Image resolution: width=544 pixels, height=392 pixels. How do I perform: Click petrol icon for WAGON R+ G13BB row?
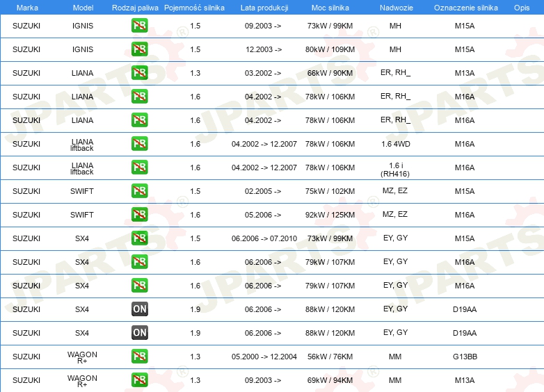(x=139, y=357)
